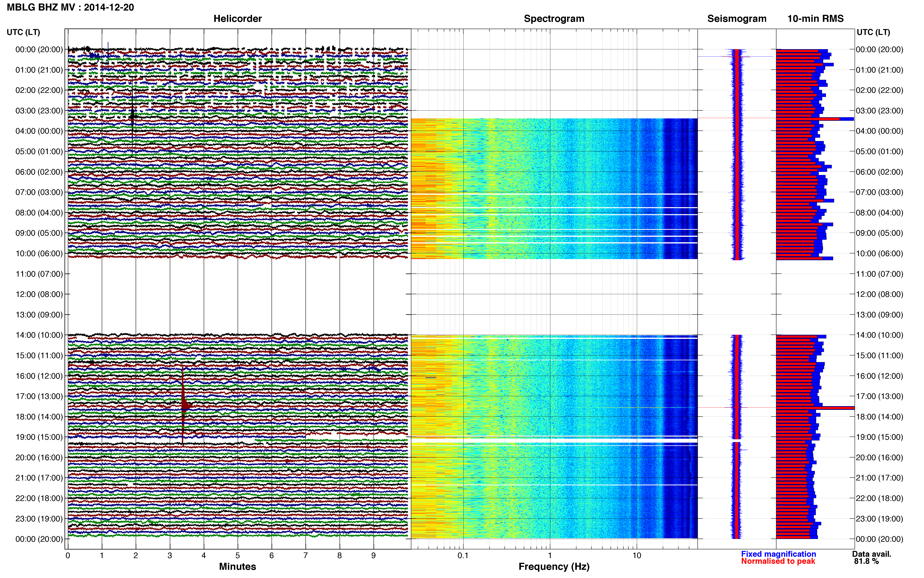Click left time label '22:00 (18:00)'
Viewport: 924px width, 578px height.
[39, 498]
